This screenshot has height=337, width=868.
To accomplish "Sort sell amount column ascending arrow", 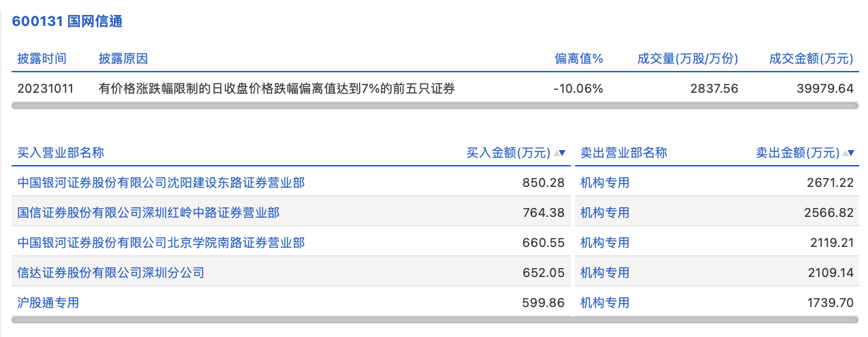I will coord(846,153).
